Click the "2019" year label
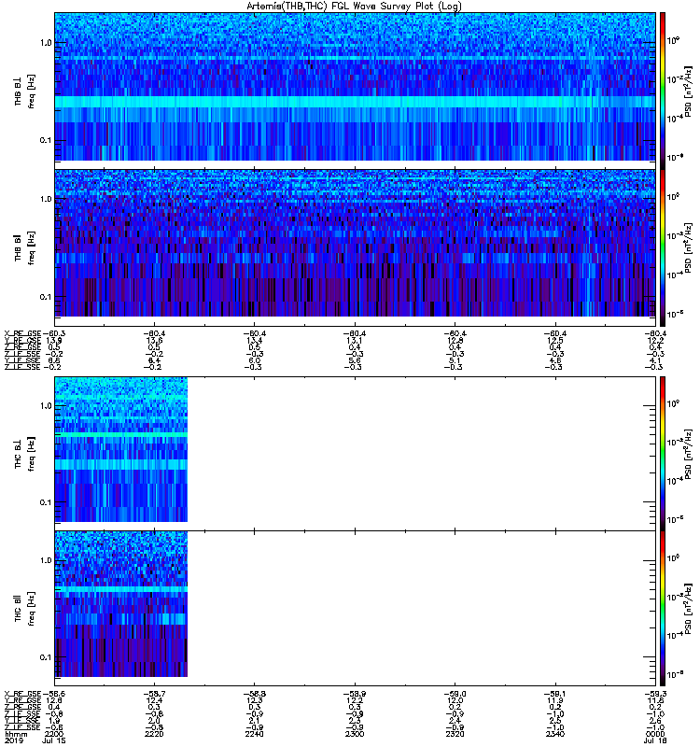 click(x=13, y=740)
